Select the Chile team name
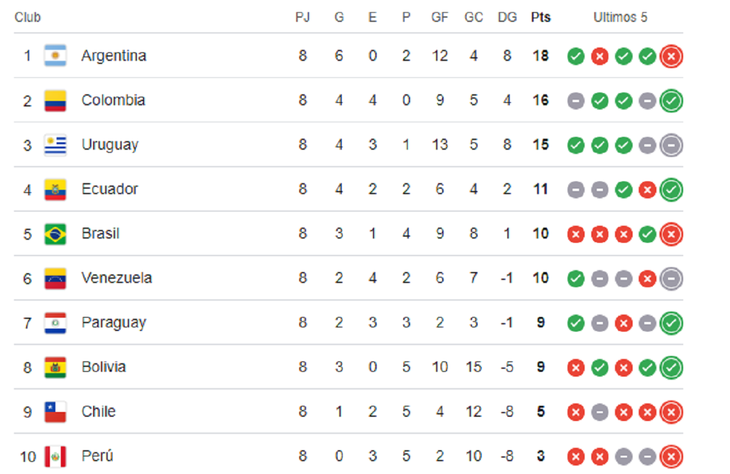Viewport: 730px width, 474px height. 98,412
